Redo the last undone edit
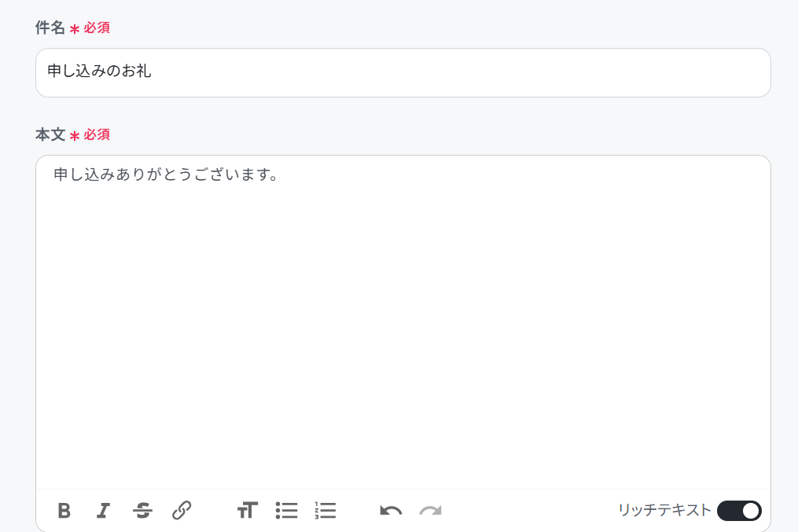Image resolution: width=798 pixels, height=532 pixels. click(x=431, y=511)
